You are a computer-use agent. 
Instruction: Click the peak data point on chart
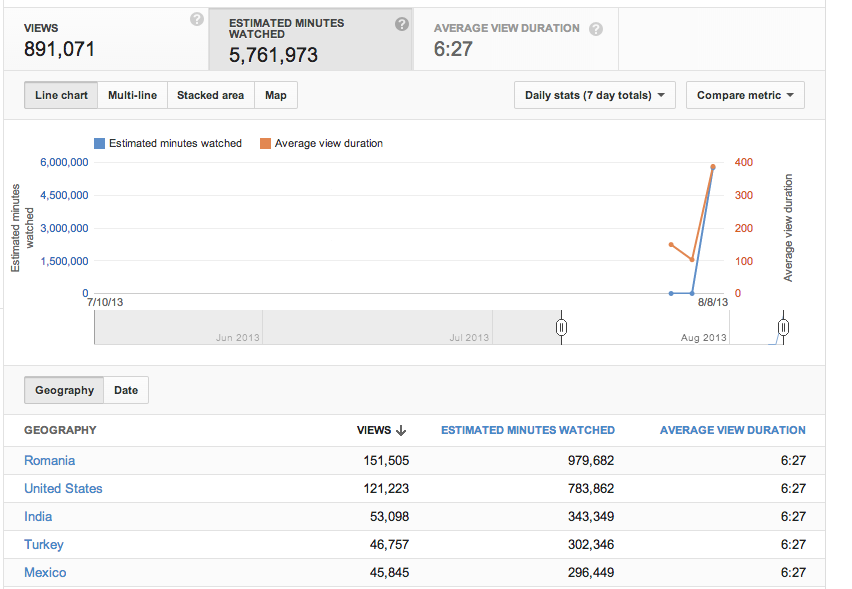coord(713,167)
